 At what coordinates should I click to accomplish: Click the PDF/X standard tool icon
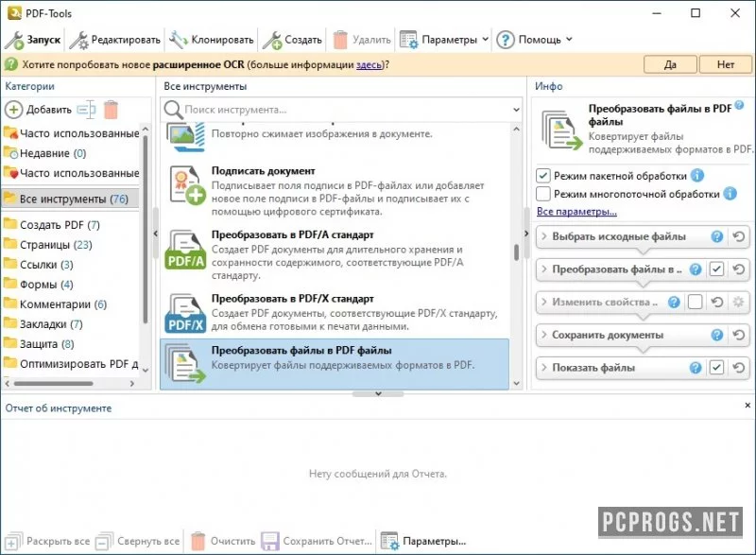point(185,313)
